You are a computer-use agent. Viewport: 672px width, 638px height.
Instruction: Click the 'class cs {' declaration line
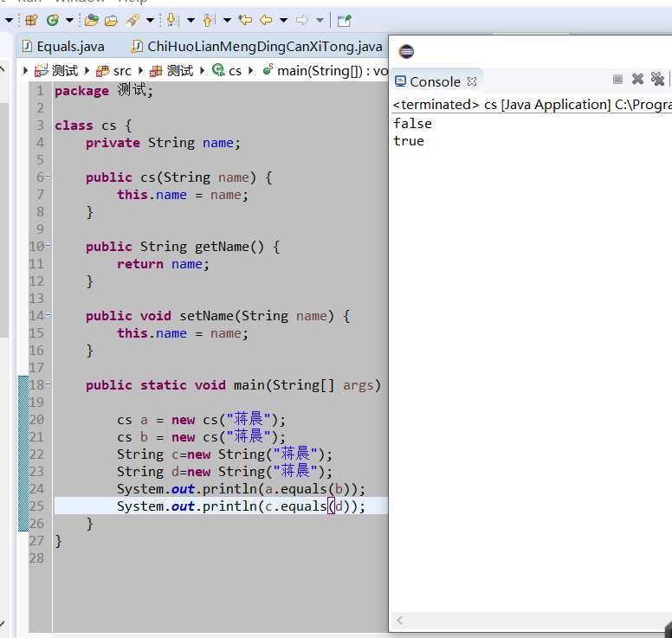(x=93, y=126)
